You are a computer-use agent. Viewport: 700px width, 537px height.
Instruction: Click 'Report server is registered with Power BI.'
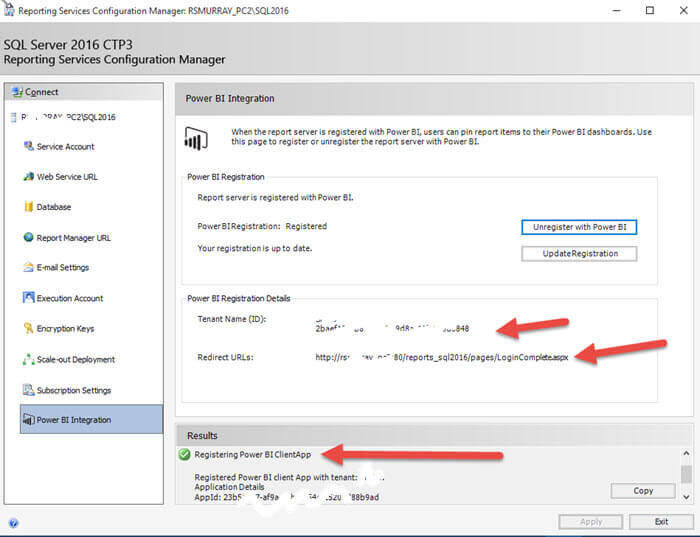[x=275, y=197]
